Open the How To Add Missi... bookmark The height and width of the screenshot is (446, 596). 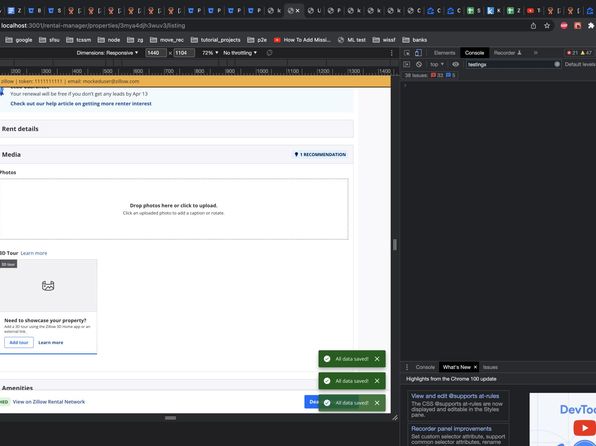302,40
